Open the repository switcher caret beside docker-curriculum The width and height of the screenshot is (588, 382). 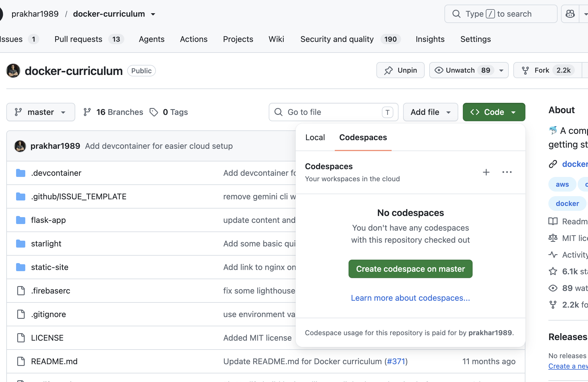tap(153, 14)
